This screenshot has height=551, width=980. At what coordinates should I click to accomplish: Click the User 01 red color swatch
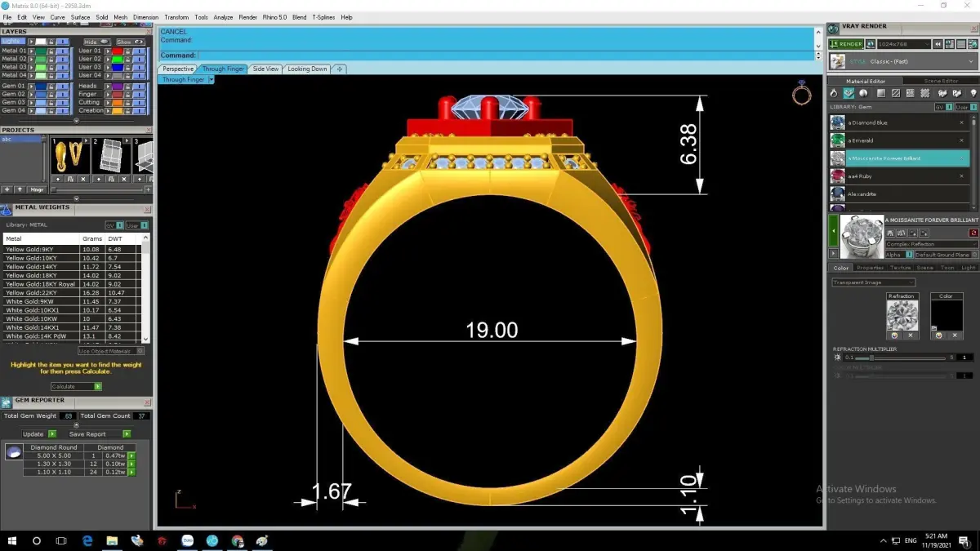point(118,51)
